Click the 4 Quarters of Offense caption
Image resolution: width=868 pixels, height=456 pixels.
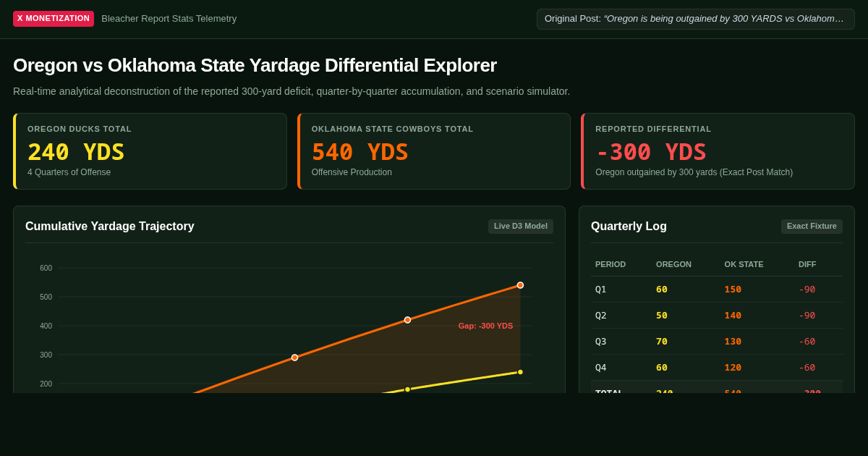69,172
